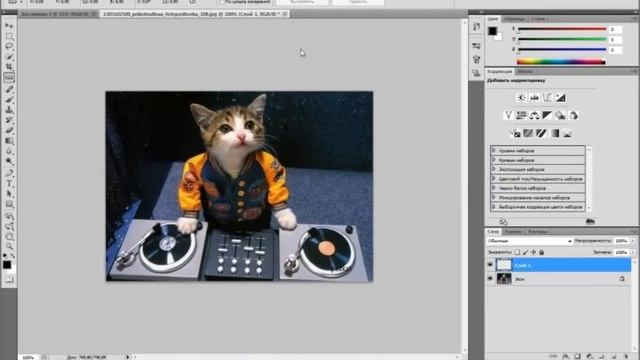
Task: Open the layer Opacity slider arrow
Action: pos(633,241)
